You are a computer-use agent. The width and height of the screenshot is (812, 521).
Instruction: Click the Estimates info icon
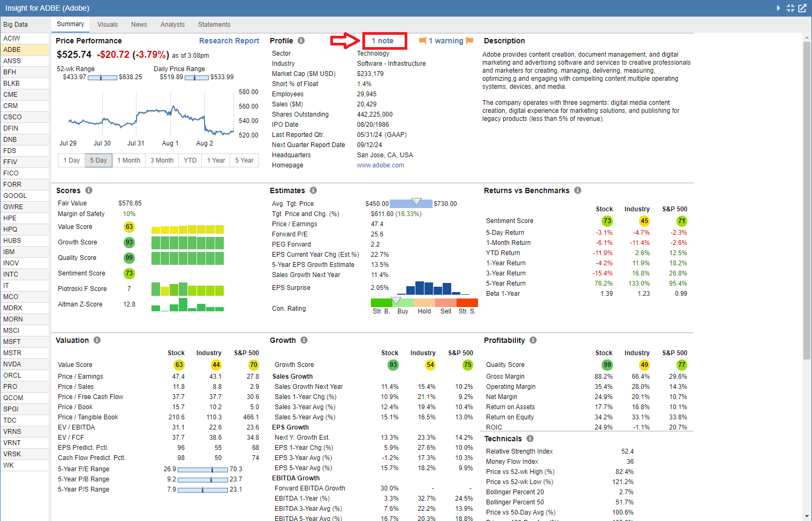click(313, 190)
